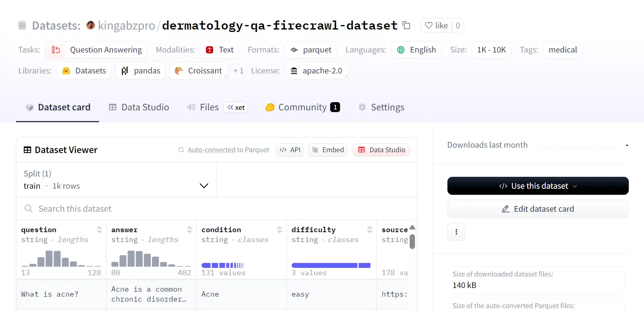The height and width of the screenshot is (313, 644).
Task: Select the 'easy' difficulty cell
Action: tap(331, 294)
